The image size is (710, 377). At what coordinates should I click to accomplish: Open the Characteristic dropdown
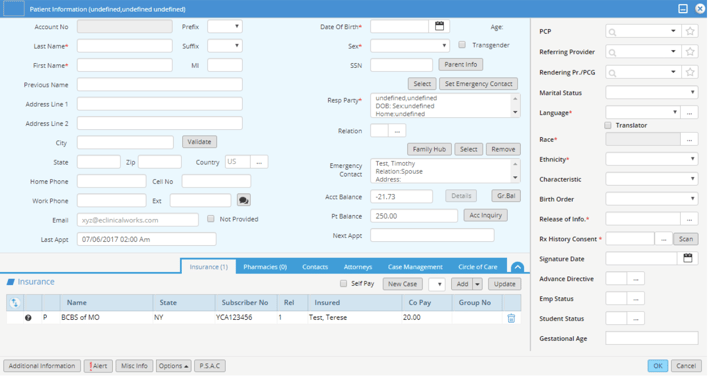(652, 179)
